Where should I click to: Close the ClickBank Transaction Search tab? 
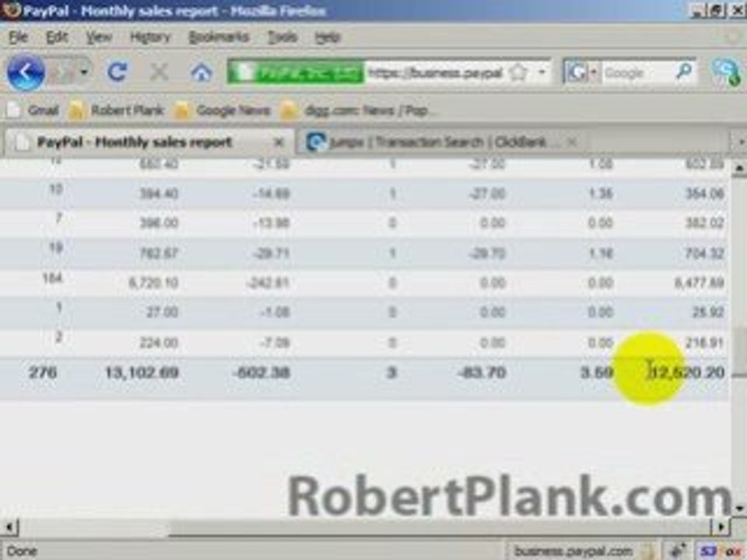click(572, 142)
